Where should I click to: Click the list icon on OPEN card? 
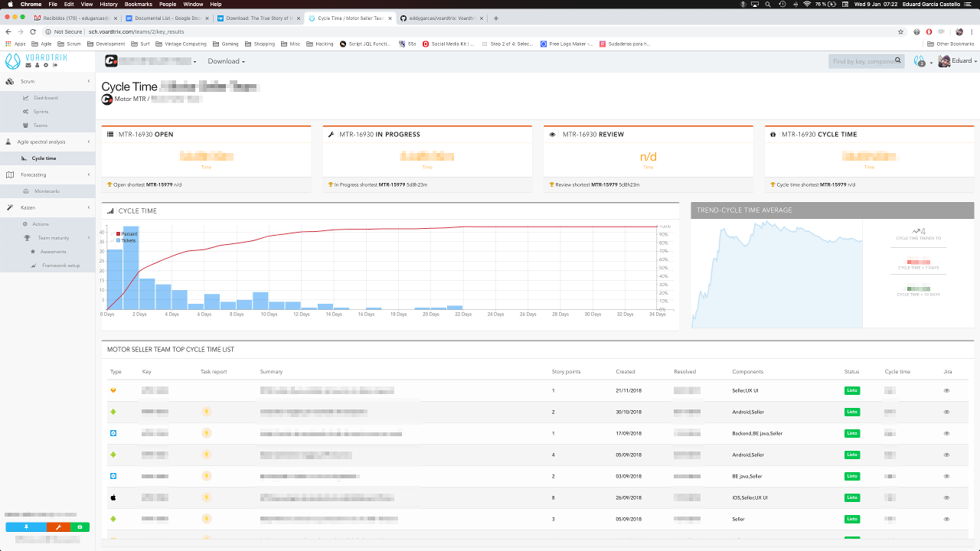tap(110, 135)
